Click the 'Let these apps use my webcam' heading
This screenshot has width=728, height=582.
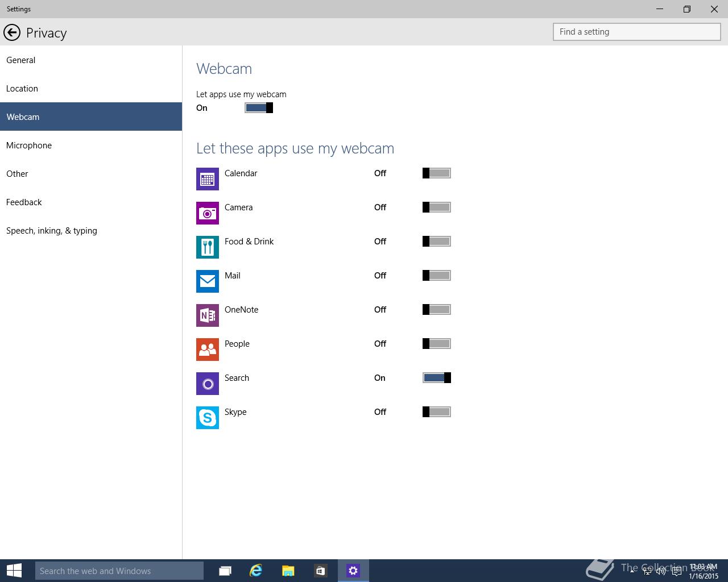(x=295, y=148)
